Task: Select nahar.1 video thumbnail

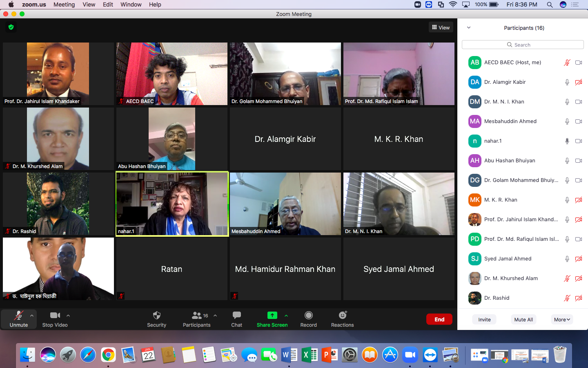Action: point(172,204)
